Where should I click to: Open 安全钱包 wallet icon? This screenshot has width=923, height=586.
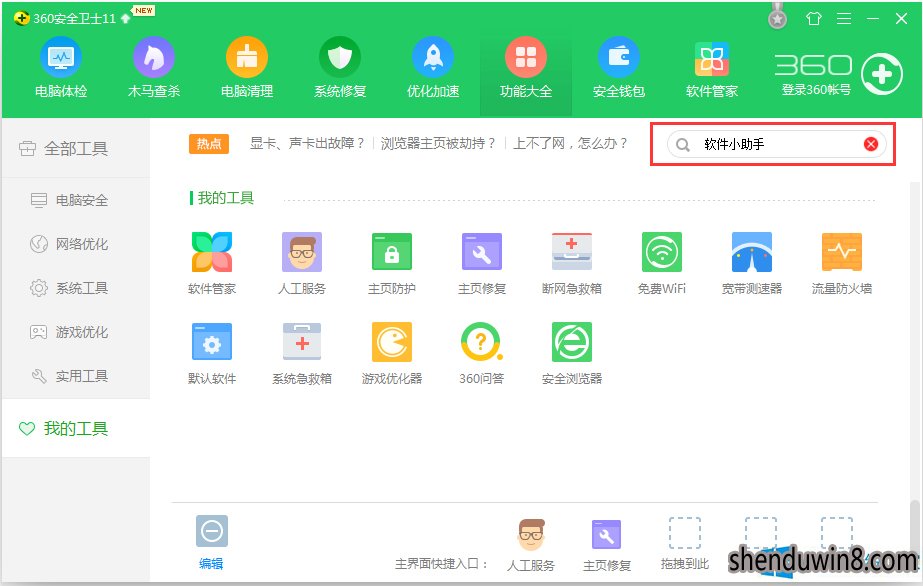pyautogui.click(x=619, y=68)
